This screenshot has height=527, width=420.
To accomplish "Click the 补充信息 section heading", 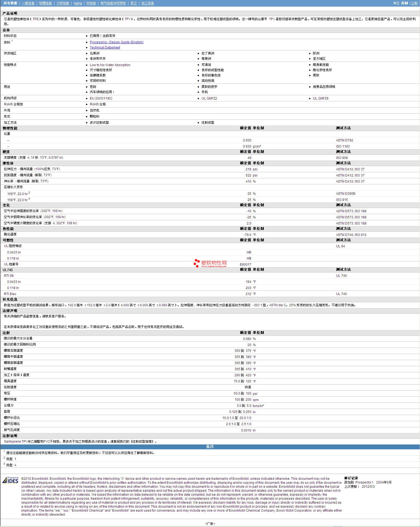I will tap(10, 300).
